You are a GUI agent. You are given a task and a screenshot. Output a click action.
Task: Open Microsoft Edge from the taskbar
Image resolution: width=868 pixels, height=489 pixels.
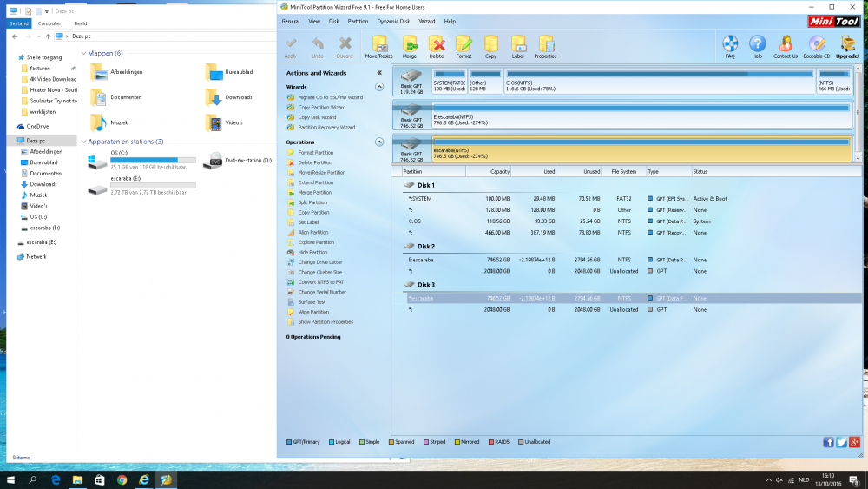click(x=55, y=479)
